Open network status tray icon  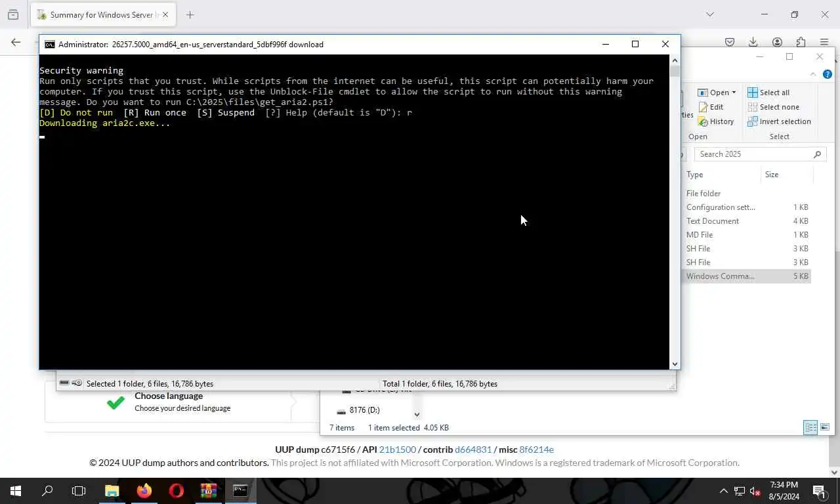[x=740, y=491]
